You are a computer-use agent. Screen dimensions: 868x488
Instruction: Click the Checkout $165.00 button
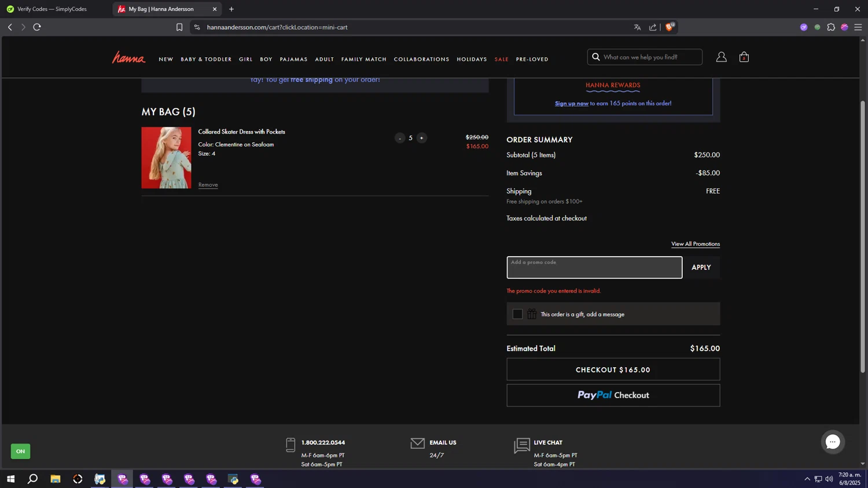click(613, 369)
